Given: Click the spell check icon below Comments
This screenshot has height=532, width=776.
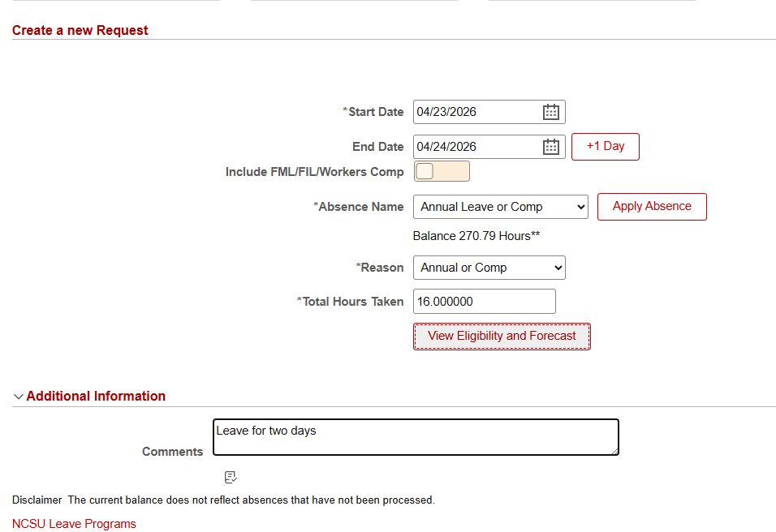Looking at the screenshot, I should pyautogui.click(x=231, y=477).
